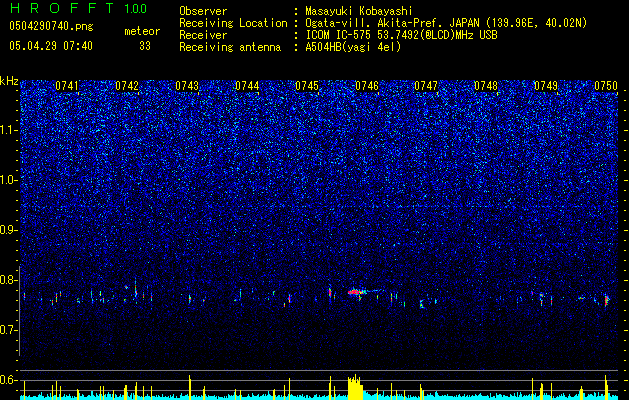629x400 pixels.
Task: Click the bright red meteor echo near 0746
Action: 355,292
